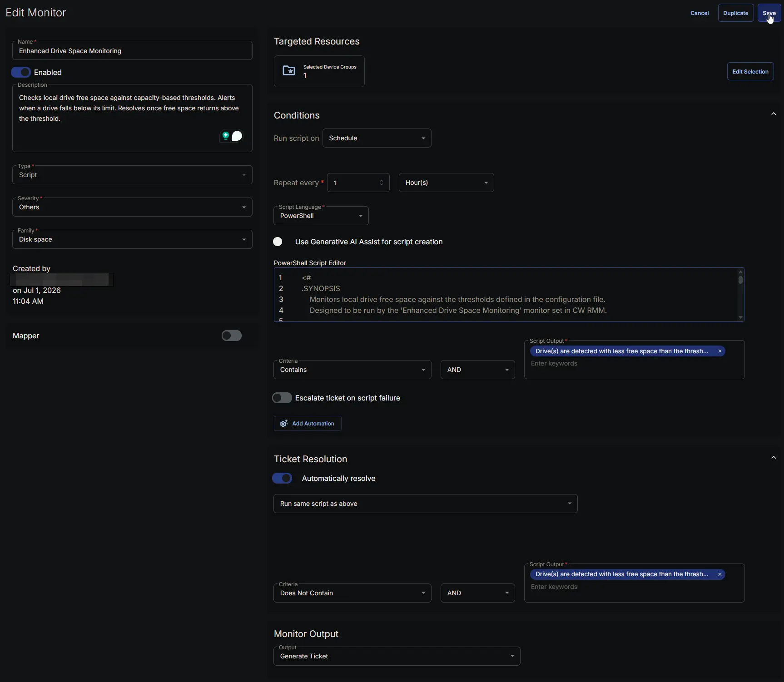The image size is (784, 682).
Task: Collapse the Conditions section with its chevron
Action: [x=774, y=114]
